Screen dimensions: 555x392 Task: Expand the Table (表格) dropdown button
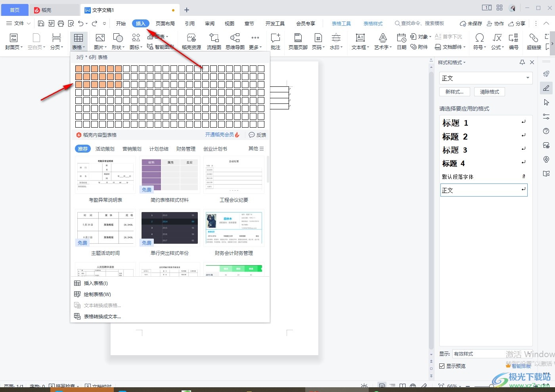tap(78, 47)
